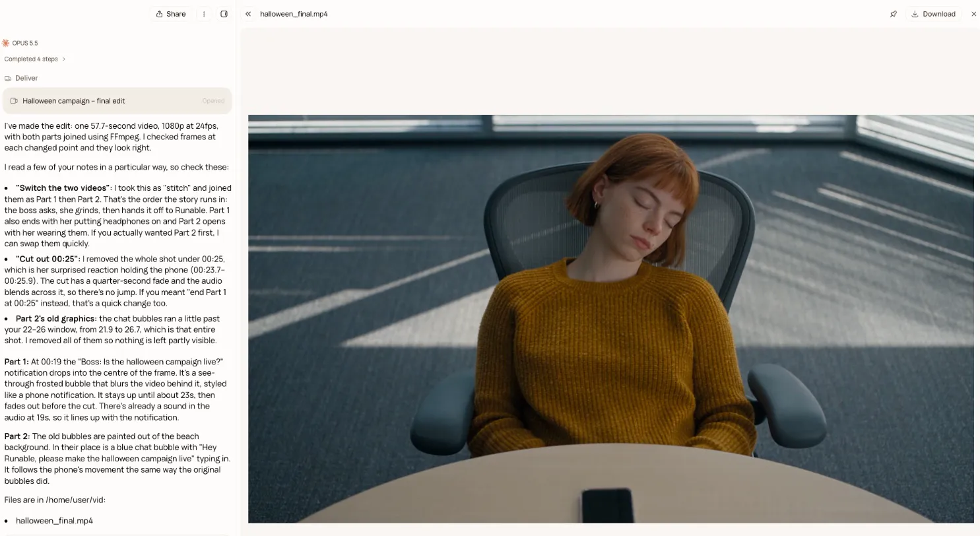The height and width of the screenshot is (536, 980).
Task: Pin the halloween_final.mp4 preview
Action: click(x=894, y=14)
